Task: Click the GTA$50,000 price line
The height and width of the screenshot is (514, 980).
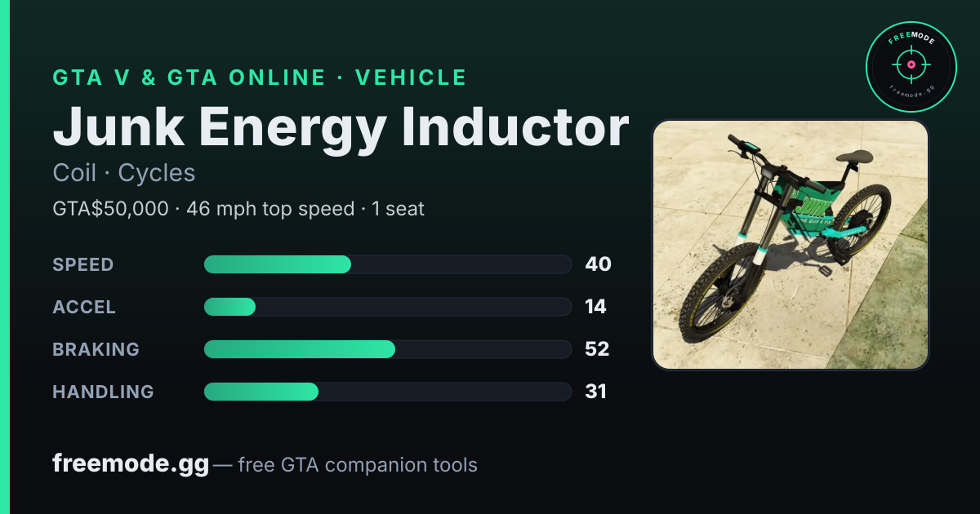Action: (238, 209)
